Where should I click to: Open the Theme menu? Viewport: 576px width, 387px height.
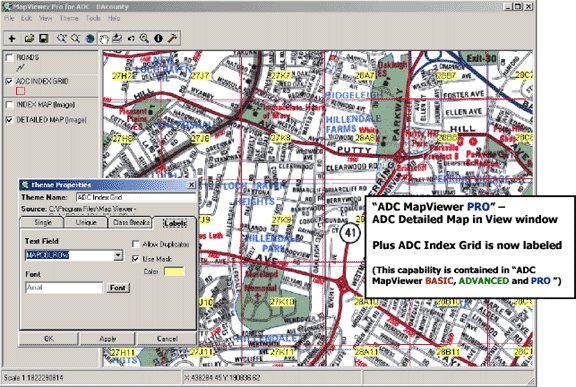click(x=69, y=18)
